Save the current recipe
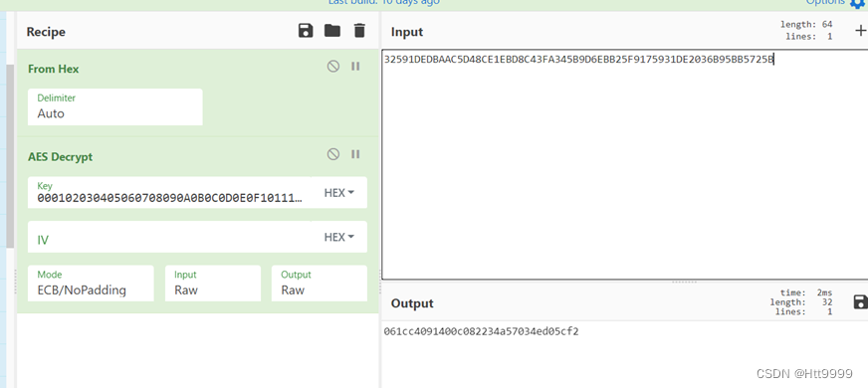 (305, 31)
